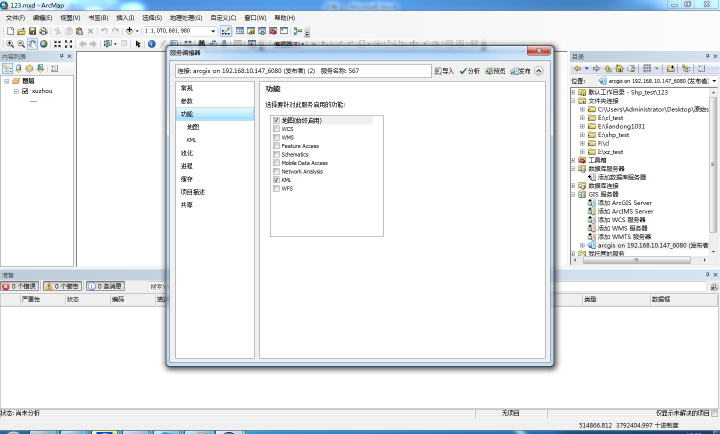Image resolution: width=720 pixels, height=434 pixels.
Task: Click the Connect To Folder icon in catalog
Action: coord(671,68)
